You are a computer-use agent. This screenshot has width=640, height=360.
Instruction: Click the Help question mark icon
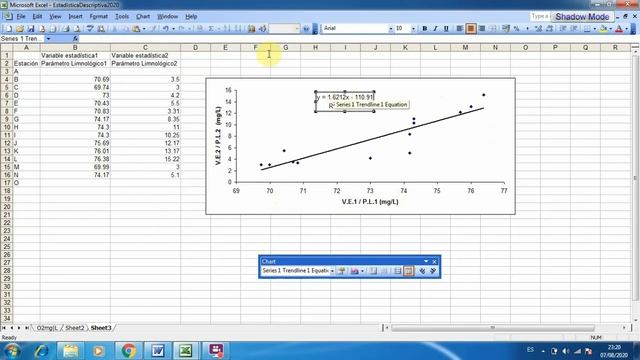tap(306, 29)
